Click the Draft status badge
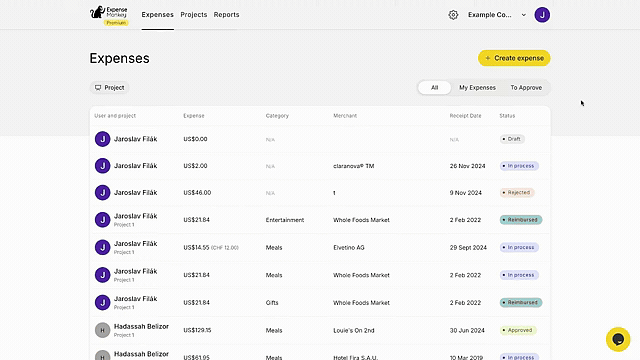 click(x=512, y=139)
